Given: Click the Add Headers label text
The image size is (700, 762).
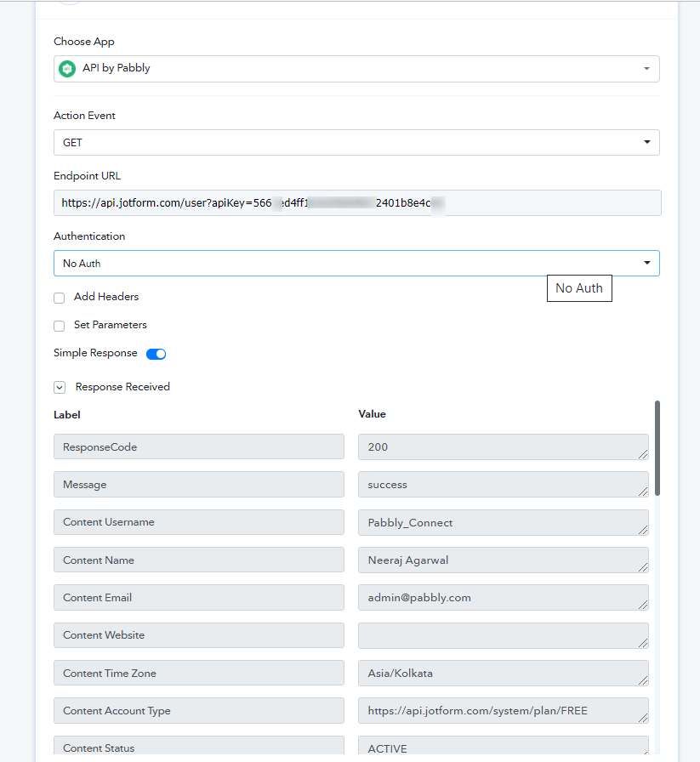Looking at the screenshot, I should click(x=106, y=297).
